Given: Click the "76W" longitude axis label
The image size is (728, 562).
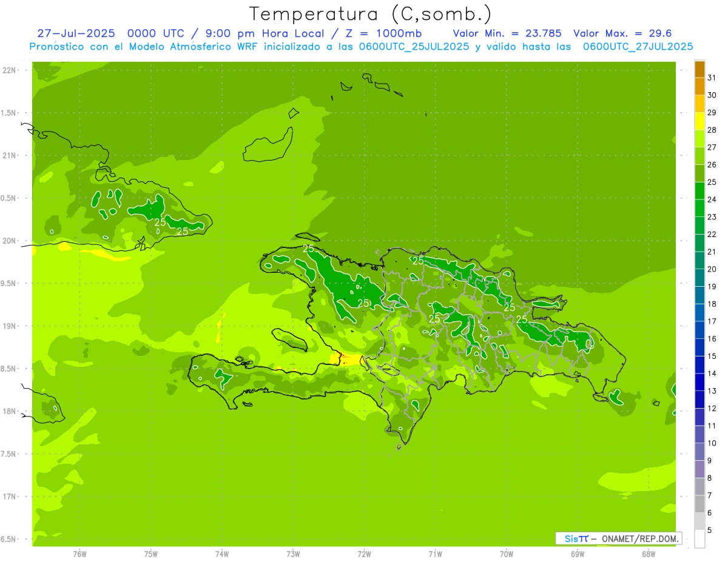Looking at the screenshot, I should click(x=79, y=554).
